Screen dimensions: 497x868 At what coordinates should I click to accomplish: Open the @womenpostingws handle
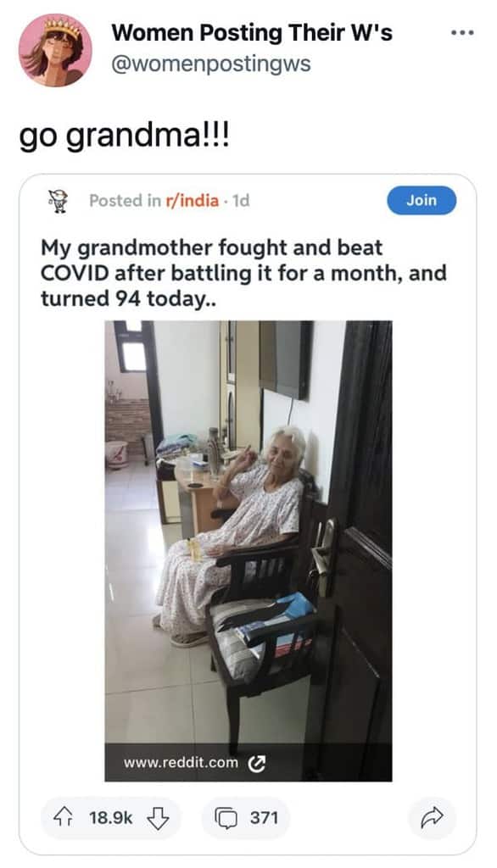(211, 64)
